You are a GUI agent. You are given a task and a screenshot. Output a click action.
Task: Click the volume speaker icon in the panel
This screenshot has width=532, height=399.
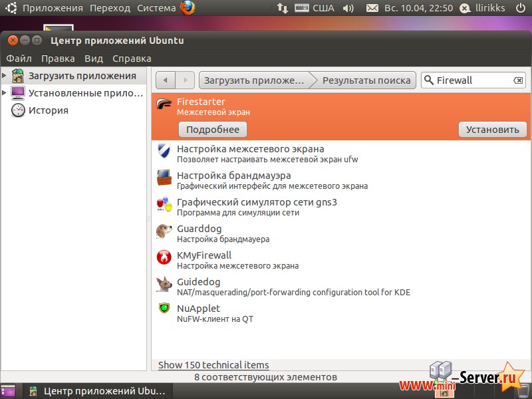(348, 8)
